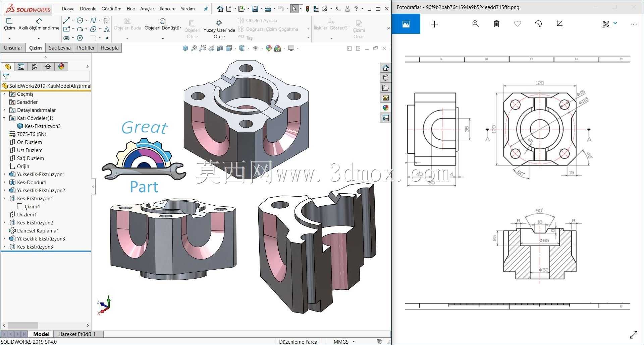
Task: Click the Çizim sketch icon in the ribbon
Action: click(9, 24)
